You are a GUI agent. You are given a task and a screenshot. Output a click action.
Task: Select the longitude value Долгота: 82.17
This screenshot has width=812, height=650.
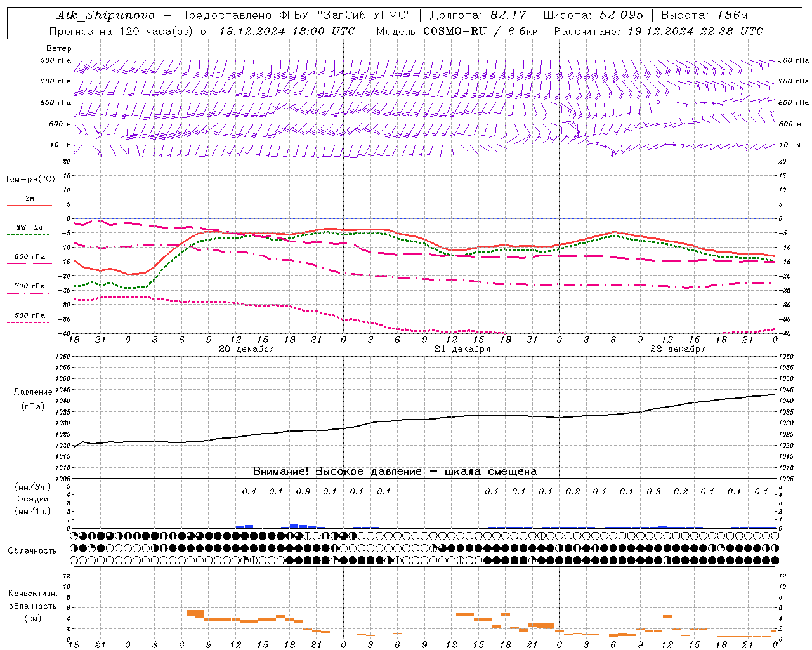click(x=479, y=15)
